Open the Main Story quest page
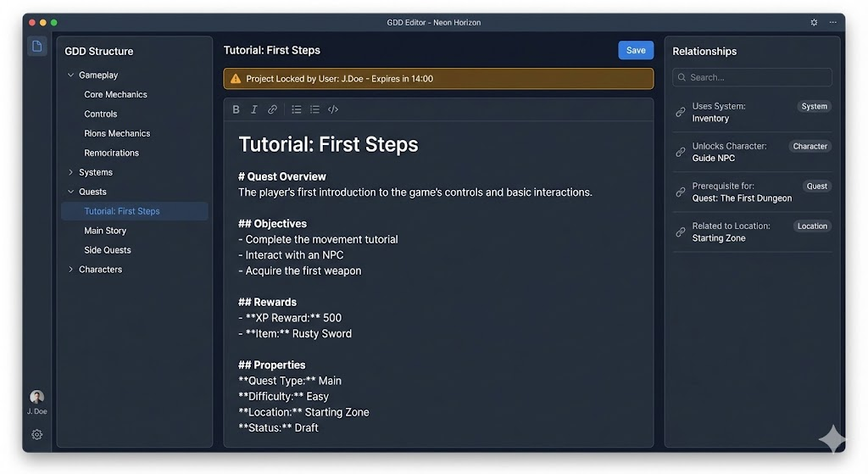The width and height of the screenshot is (868, 474). pos(105,231)
